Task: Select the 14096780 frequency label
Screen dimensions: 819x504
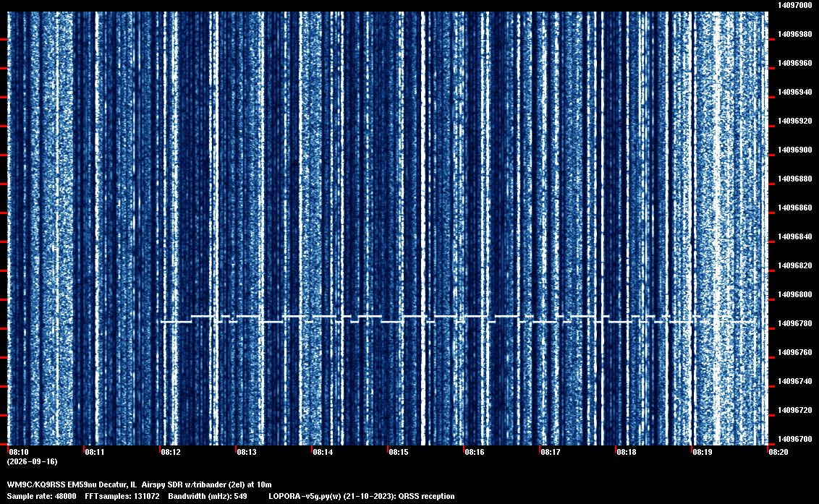Action: 794,323
